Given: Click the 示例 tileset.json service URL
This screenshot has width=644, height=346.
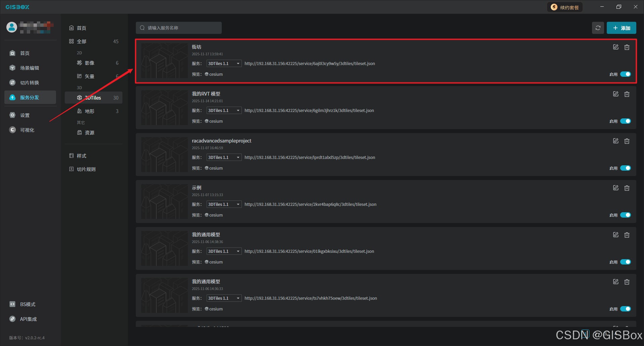Looking at the screenshot, I should coord(310,205).
